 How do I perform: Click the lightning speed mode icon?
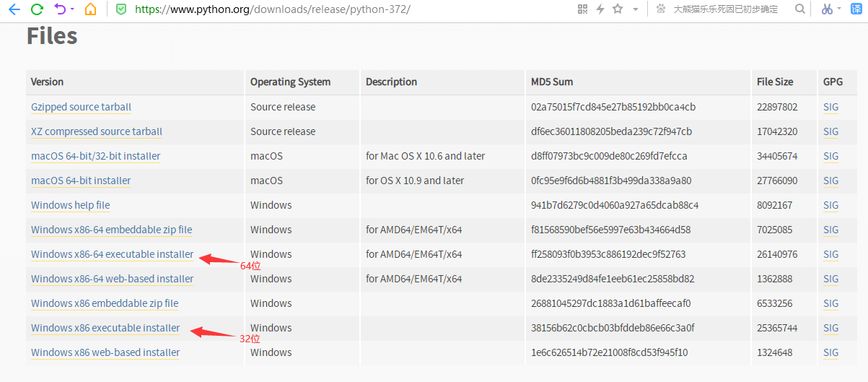600,9
